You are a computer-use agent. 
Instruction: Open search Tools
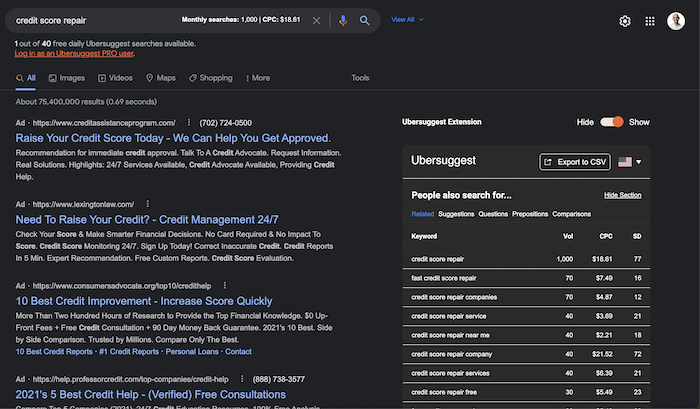coord(360,78)
